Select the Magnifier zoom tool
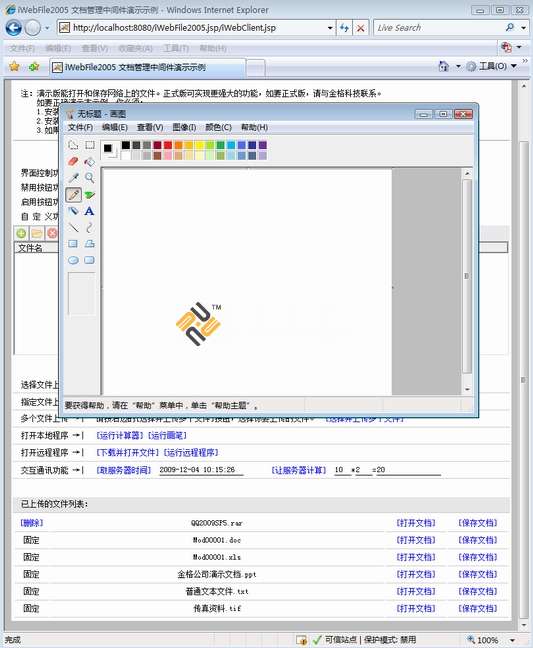 pos(89,178)
